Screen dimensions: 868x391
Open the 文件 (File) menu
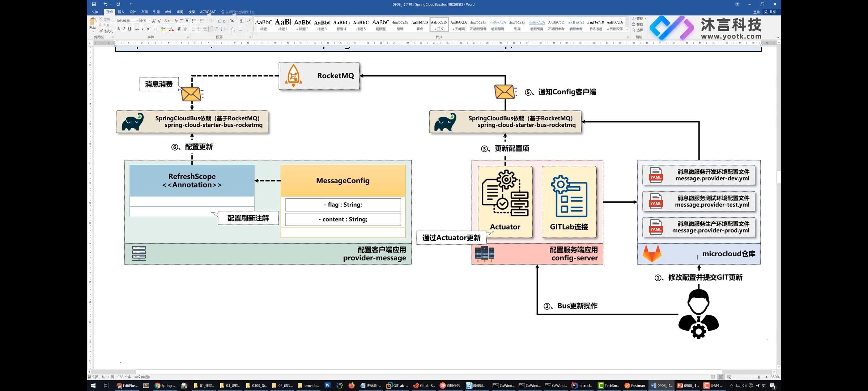[x=95, y=12]
